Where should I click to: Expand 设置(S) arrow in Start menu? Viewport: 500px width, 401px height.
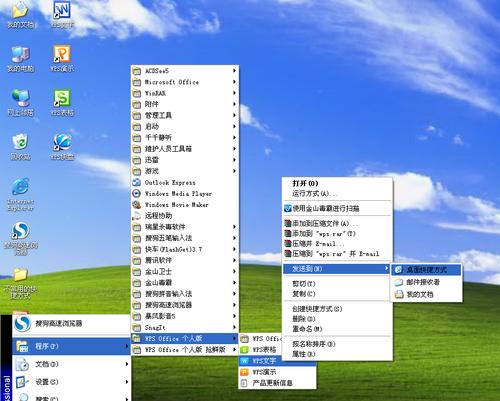click(127, 382)
